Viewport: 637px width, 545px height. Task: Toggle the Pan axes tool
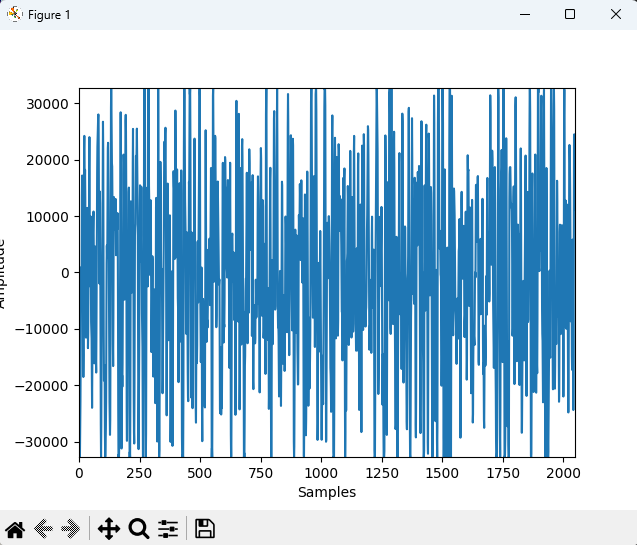point(109,529)
